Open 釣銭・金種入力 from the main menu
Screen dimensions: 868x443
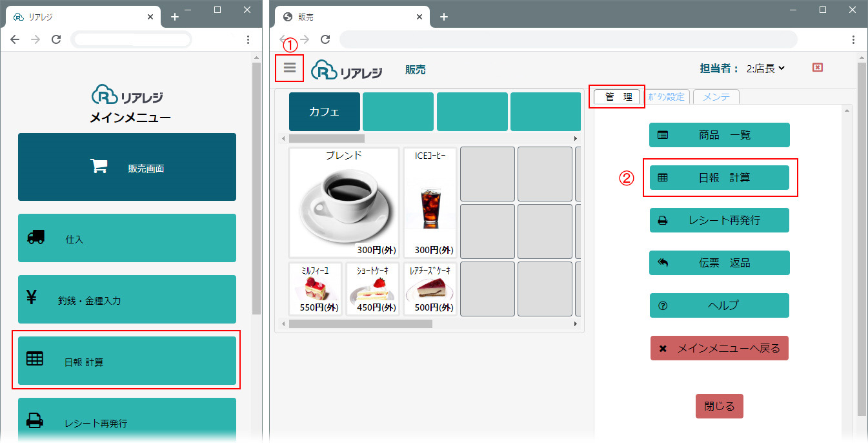pyautogui.click(x=127, y=299)
